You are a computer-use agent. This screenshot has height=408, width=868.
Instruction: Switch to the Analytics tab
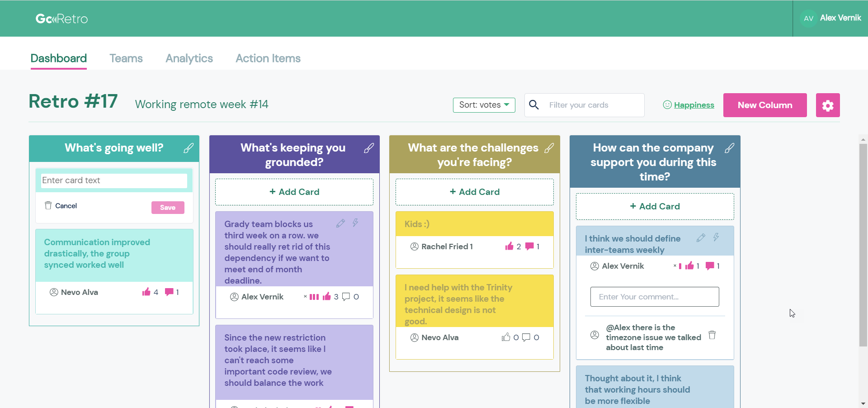[x=189, y=58]
